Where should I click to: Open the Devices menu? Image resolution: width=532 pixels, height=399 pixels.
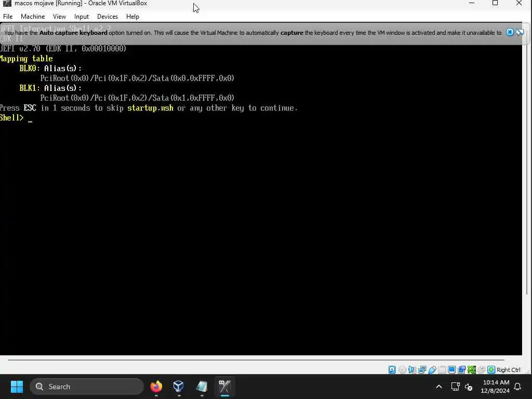108,16
